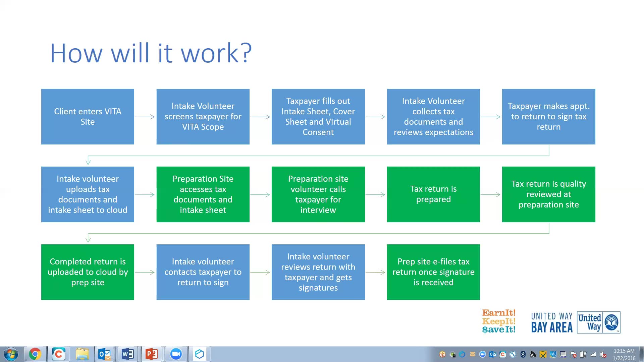Select the 'Tax return is prepared' box
The image size is (644, 362).
tap(433, 194)
